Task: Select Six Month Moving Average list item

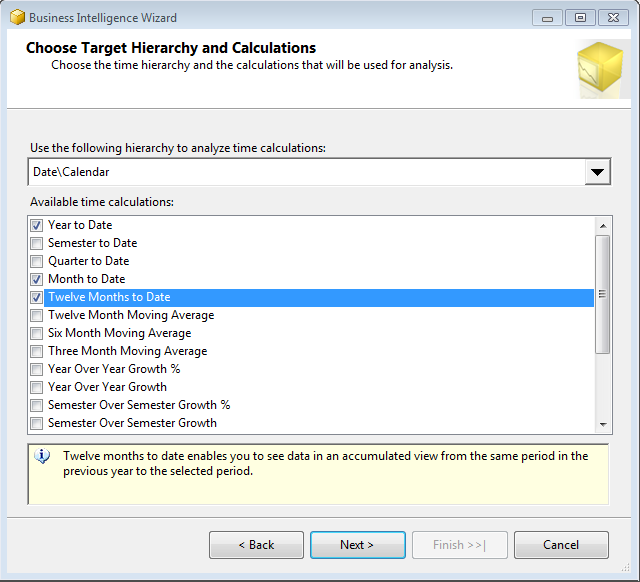Action: click(x=119, y=333)
